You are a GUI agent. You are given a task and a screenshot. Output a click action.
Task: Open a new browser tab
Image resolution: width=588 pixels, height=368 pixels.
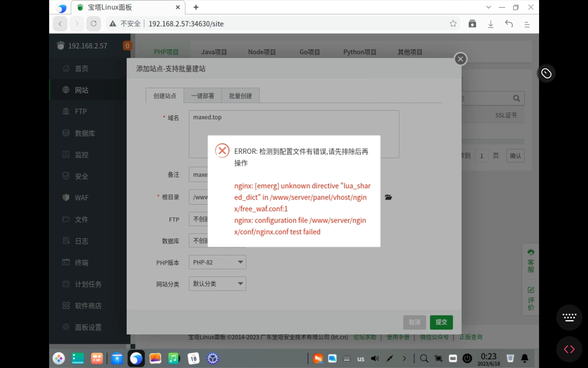(196, 7)
